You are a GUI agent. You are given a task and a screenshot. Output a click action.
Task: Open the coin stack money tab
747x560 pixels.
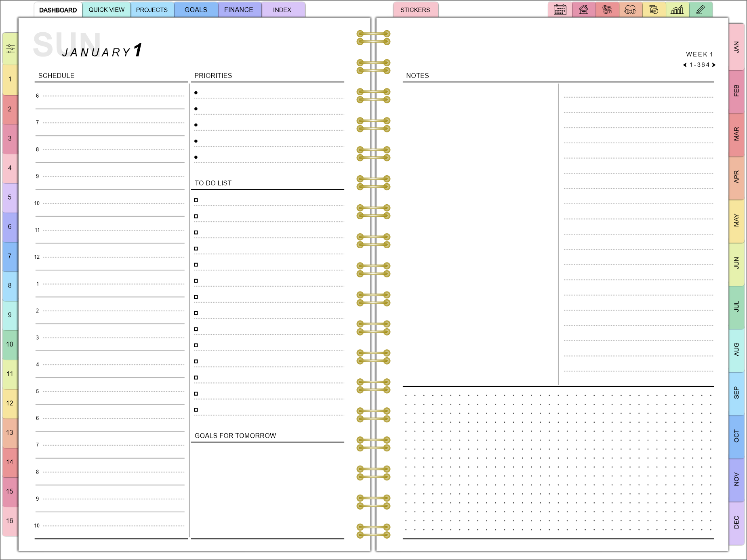click(x=654, y=10)
